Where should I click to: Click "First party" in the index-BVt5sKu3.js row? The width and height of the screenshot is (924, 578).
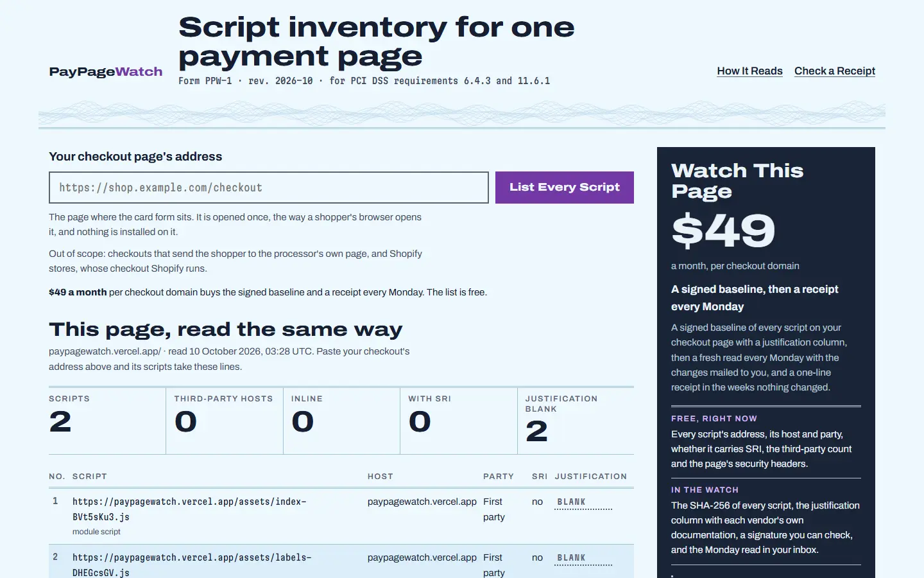(494, 509)
